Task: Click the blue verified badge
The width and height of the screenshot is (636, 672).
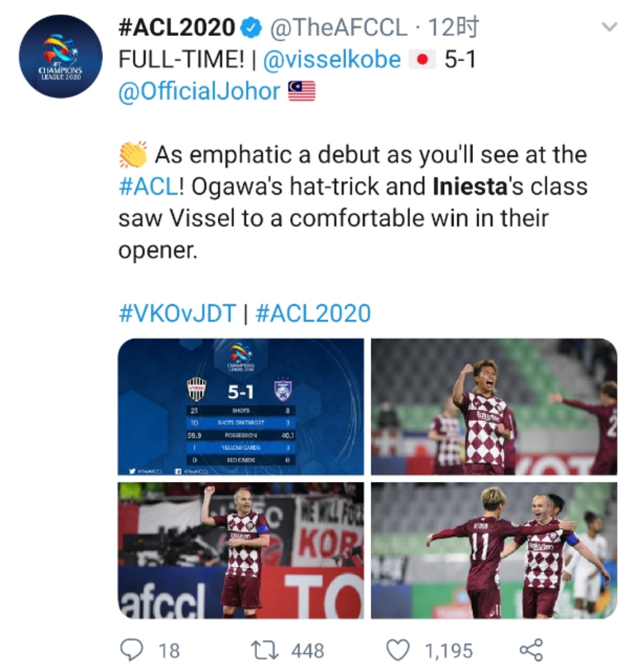Action: pos(251,28)
